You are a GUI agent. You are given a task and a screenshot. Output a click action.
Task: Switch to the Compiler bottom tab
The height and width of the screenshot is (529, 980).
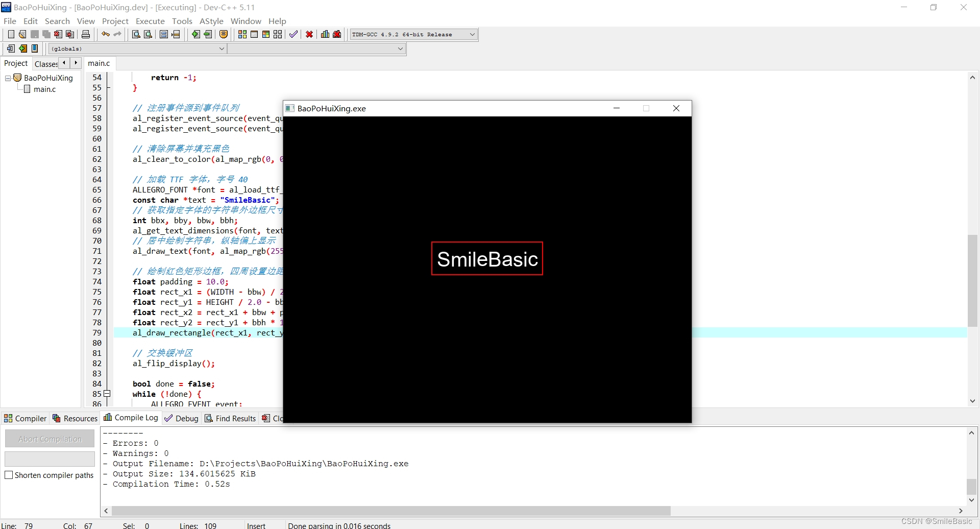26,418
